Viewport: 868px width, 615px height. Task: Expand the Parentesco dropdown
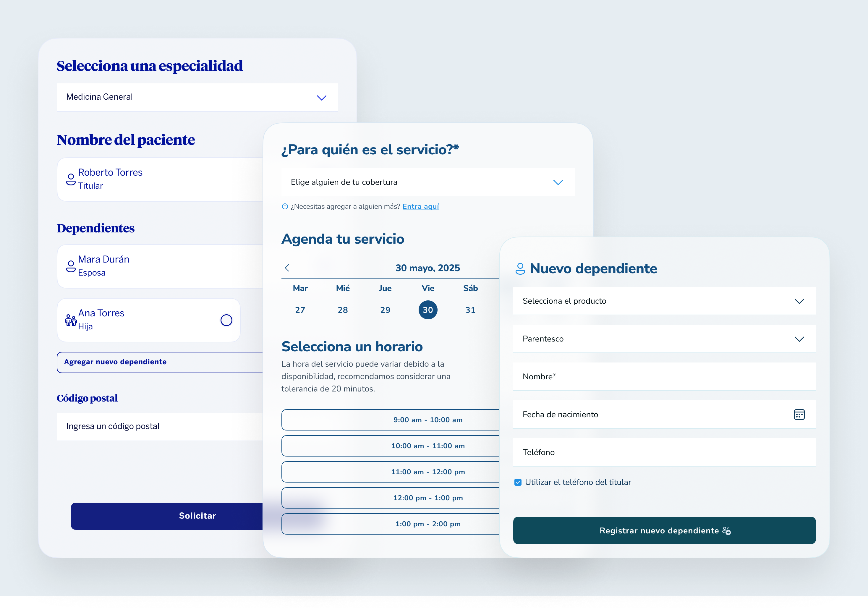click(x=664, y=339)
